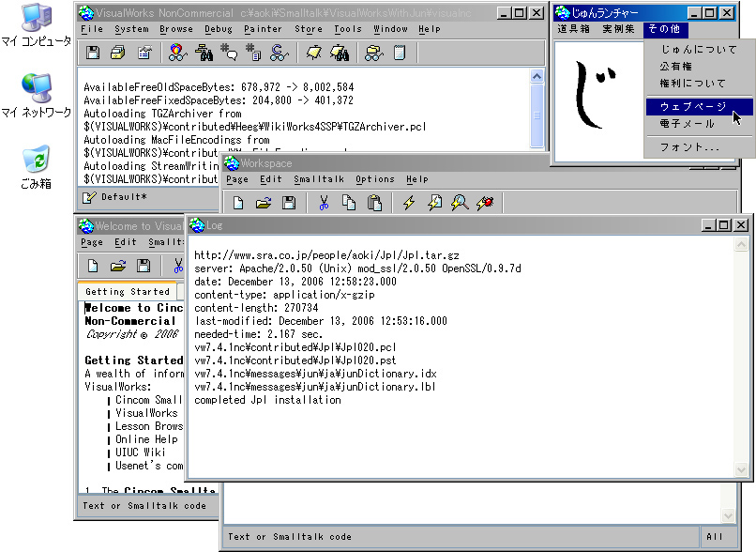Screen dimensions: 756x552
Task: Click the Inspect It magnifier-lightning icon
Action: pyautogui.click(x=460, y=203)
